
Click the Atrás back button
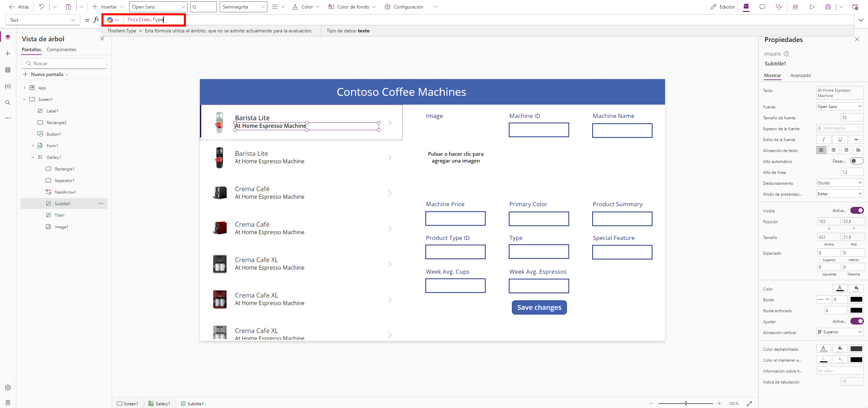pos(19,7)
